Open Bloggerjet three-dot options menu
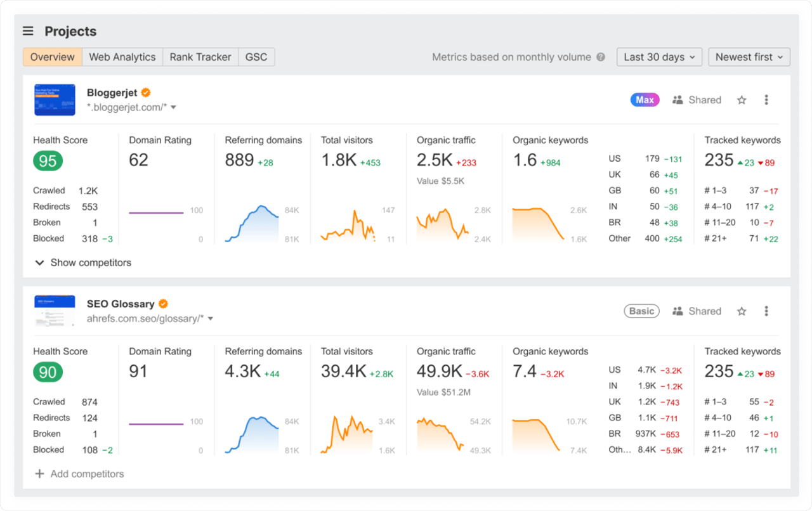812x511 pixels. point(766,100)
